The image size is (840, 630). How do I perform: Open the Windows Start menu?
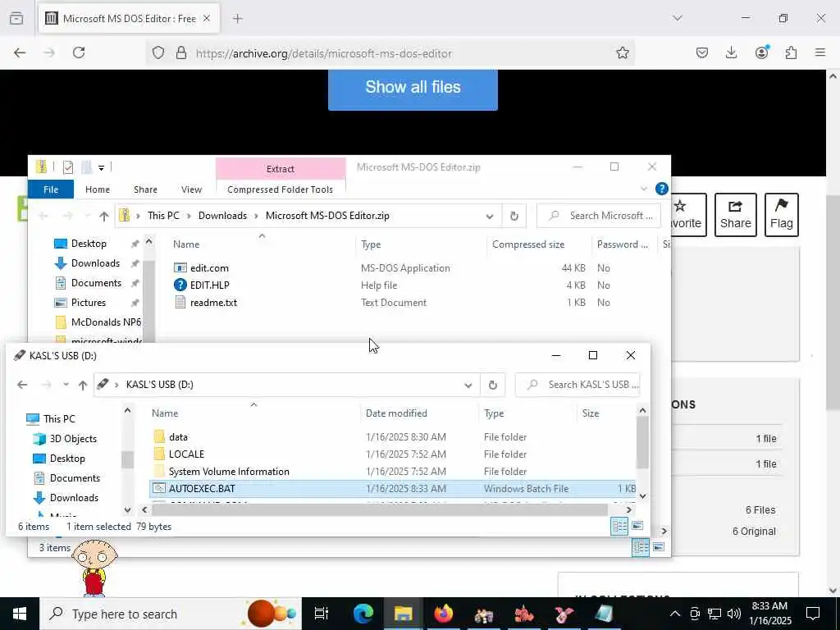click(20, 614)
